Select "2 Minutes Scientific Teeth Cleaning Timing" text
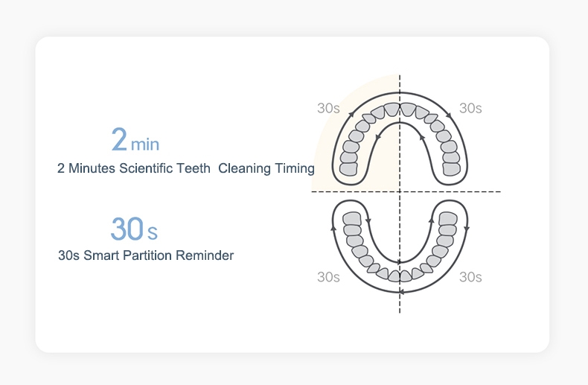Screen dimensions: 588x385 (x=185, y=168)
